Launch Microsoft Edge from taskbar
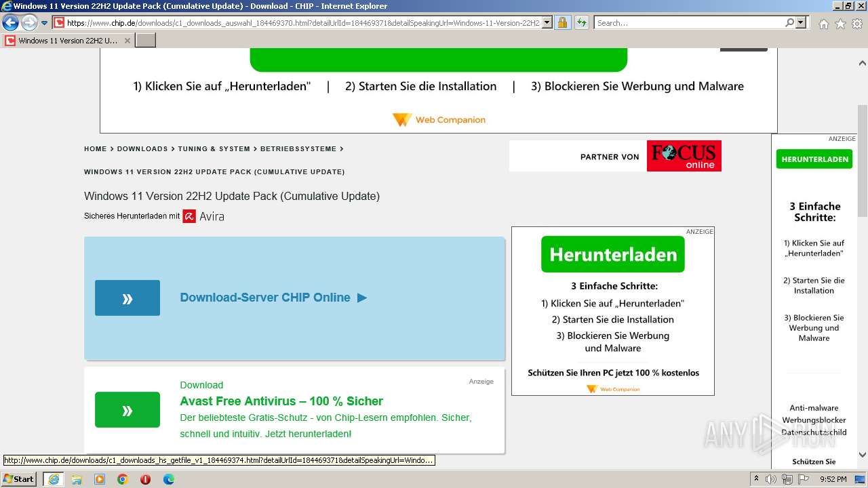868x488 pixels. tap(168, 479)
